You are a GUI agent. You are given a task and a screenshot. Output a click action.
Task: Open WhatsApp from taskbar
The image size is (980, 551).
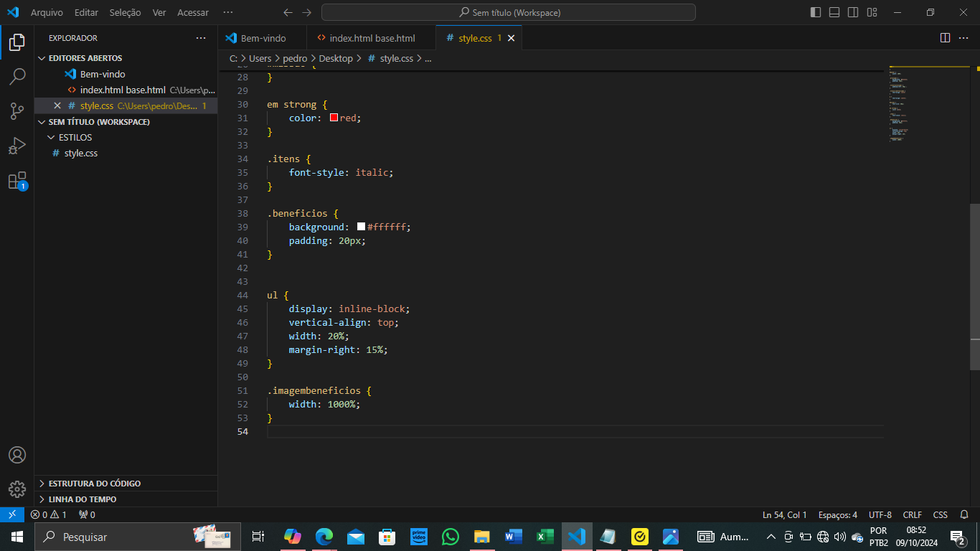point(451,537)
